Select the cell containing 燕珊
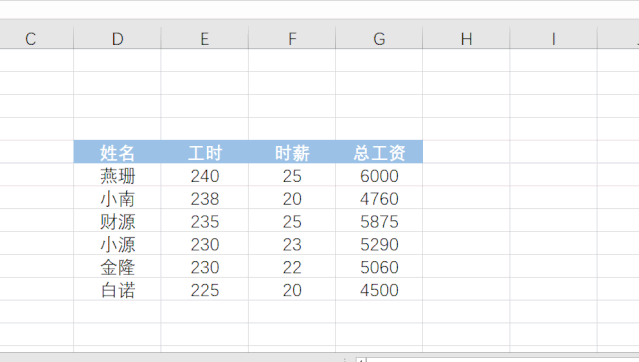Screen dimensions: 639x362 point(117,175)
